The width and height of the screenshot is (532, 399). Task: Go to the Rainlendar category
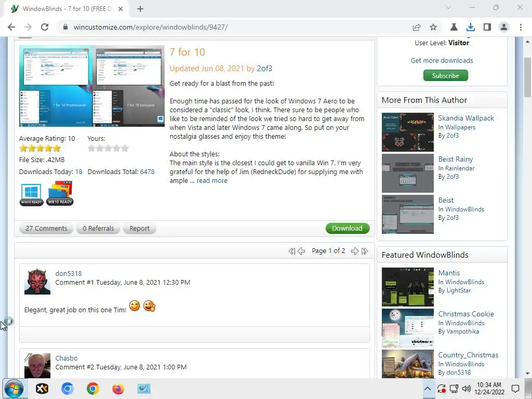(x=460, y=168)
